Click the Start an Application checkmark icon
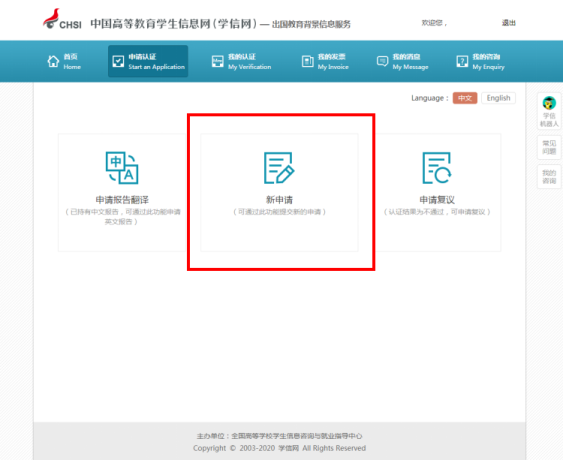The height and width of the screenshot is (460, 563). click(x=118, y=61)
